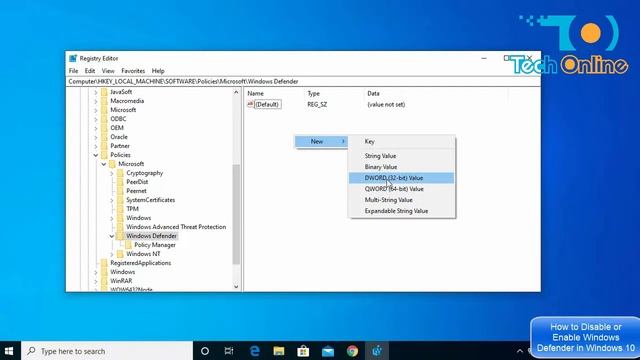Open the View menu
Image resolution: width=640 pixels, height=360 pixels.
(108, 71)
